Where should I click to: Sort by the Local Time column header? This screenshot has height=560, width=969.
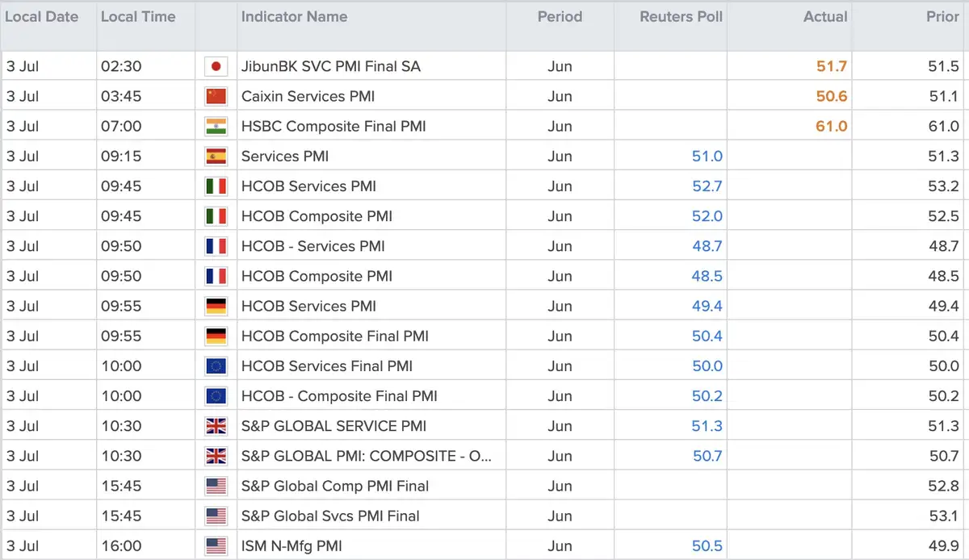point(138,16)
